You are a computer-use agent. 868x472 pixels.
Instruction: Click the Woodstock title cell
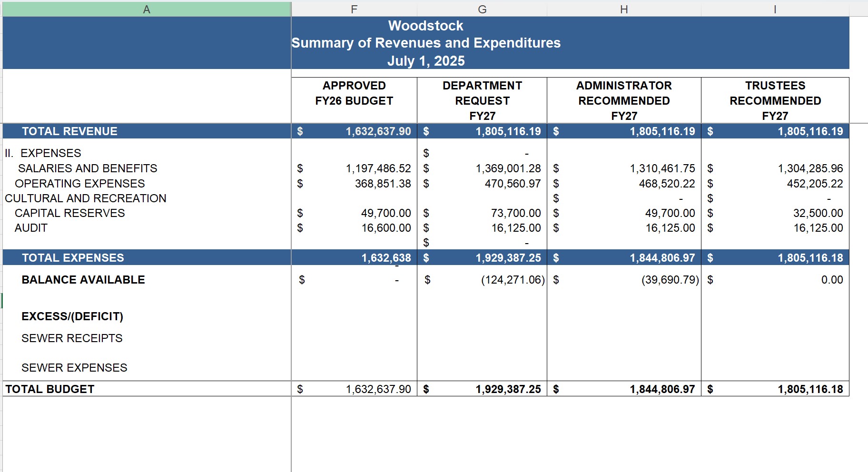[x=425, y=26]
